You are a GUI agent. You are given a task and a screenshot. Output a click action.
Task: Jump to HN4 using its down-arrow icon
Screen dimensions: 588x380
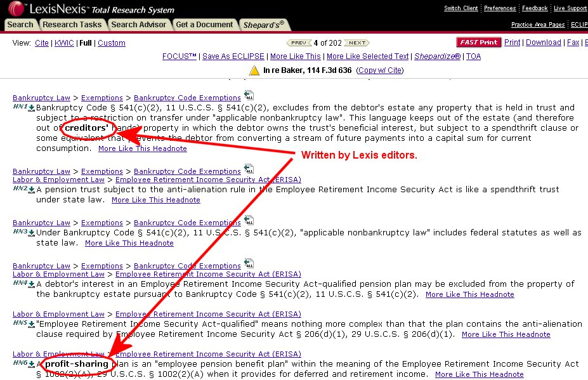32,285
